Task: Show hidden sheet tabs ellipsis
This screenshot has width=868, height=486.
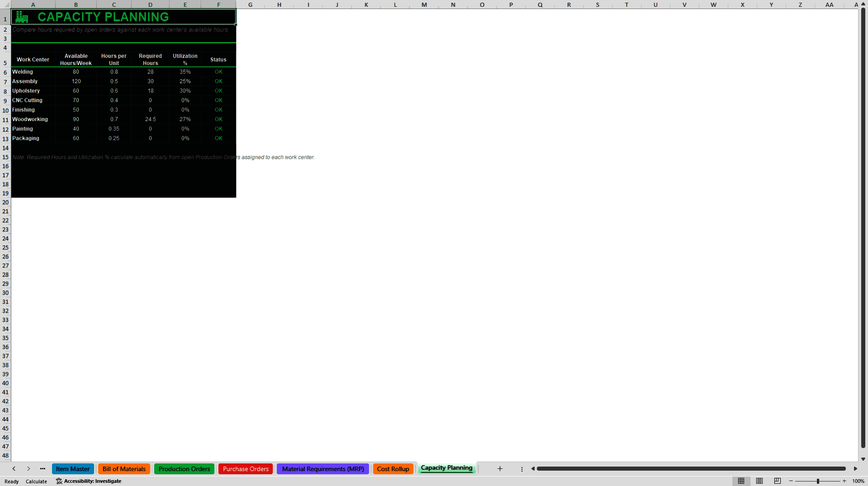Action: click(x=42, y=469)
